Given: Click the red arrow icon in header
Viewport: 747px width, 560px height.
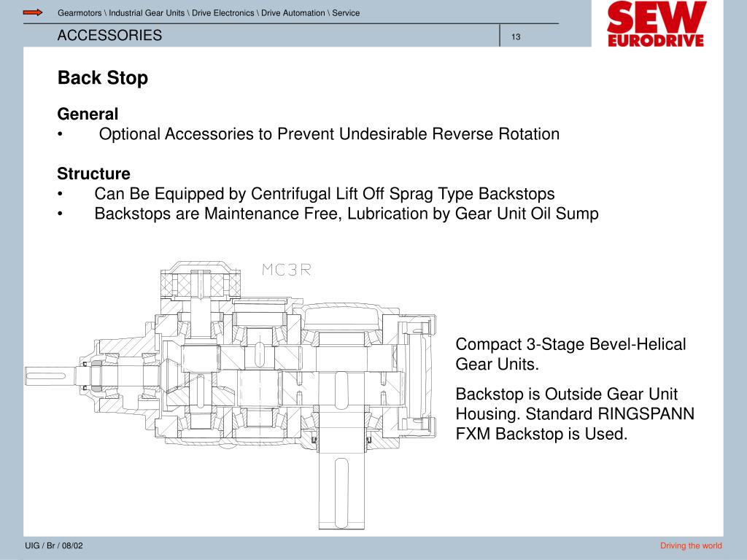Looking at the screenshot, I should [x=33, y=12].
